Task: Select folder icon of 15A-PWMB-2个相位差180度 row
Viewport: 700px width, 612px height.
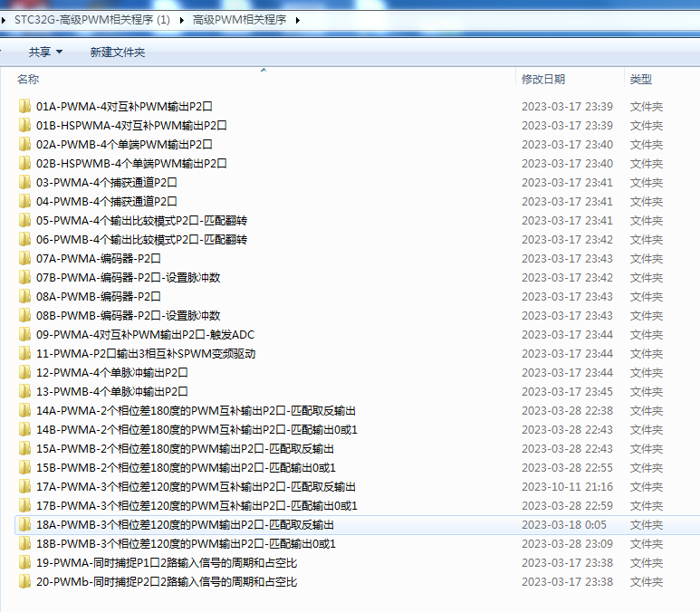Action: (25, 449)
